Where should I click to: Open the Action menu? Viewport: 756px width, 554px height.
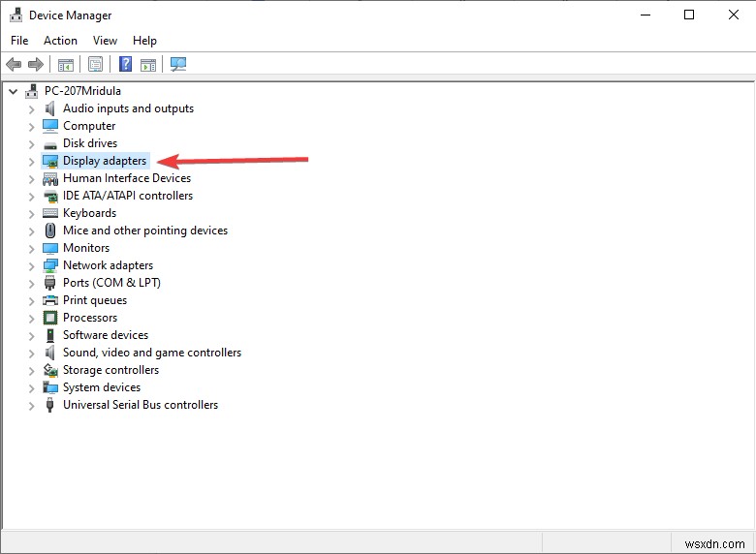pos(60,41)
